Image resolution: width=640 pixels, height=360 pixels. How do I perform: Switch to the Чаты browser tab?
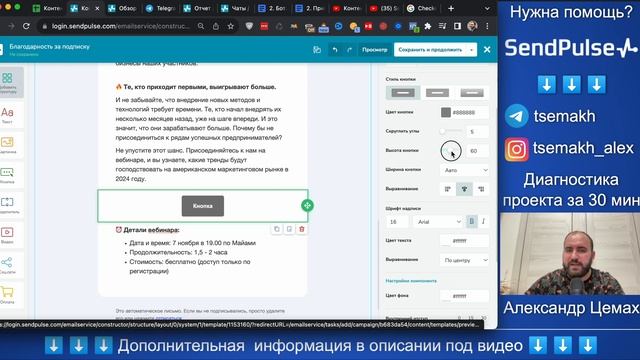[x=235, y=8]
